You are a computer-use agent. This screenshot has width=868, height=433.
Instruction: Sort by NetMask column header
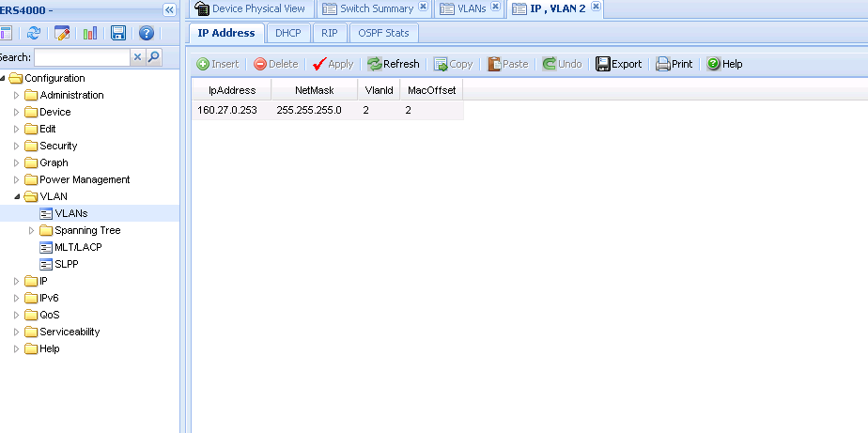pos(315,90)
